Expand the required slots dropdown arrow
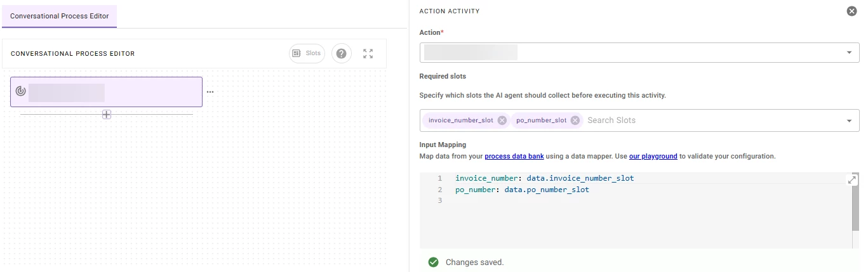 pyautogui.click(x=849, y=121)
